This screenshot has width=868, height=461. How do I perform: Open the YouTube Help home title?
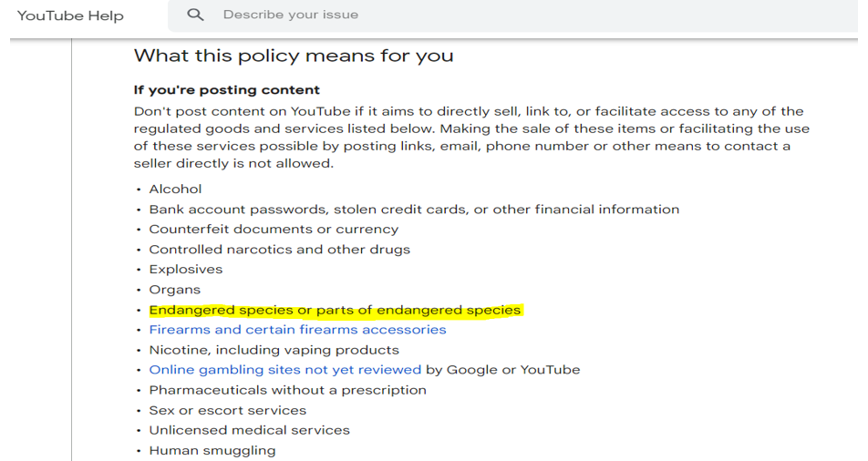(70, 15)
